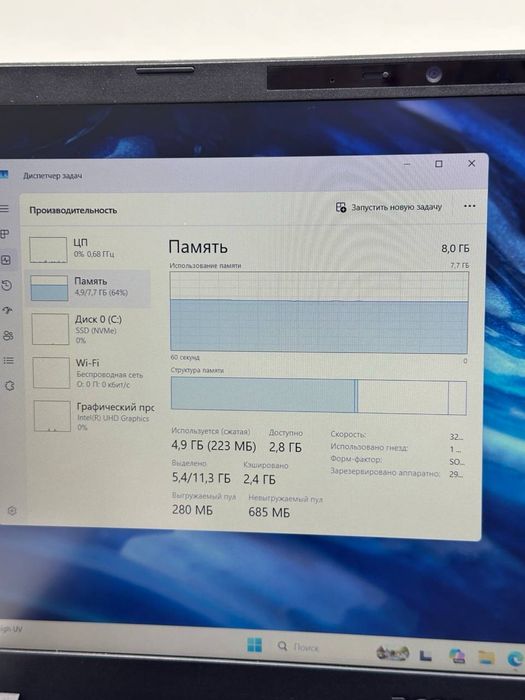
Task: Open the App history clock icon
Action: coord(7,285)
